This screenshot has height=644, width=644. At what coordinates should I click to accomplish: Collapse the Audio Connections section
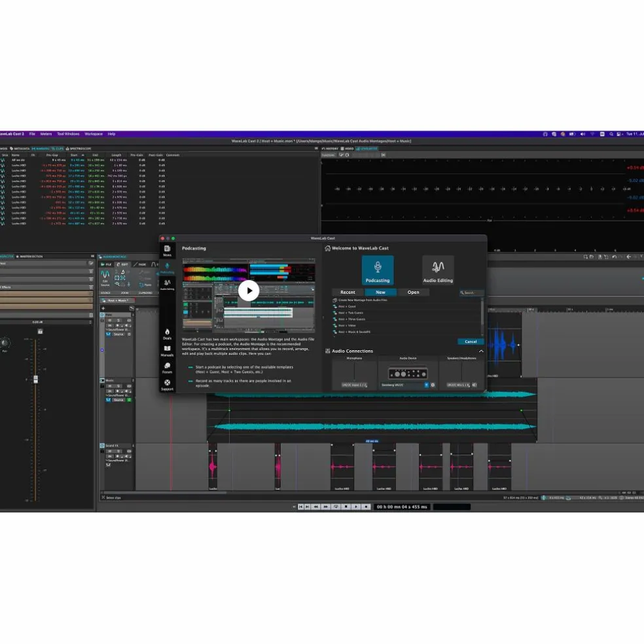(x=481, y=351)
